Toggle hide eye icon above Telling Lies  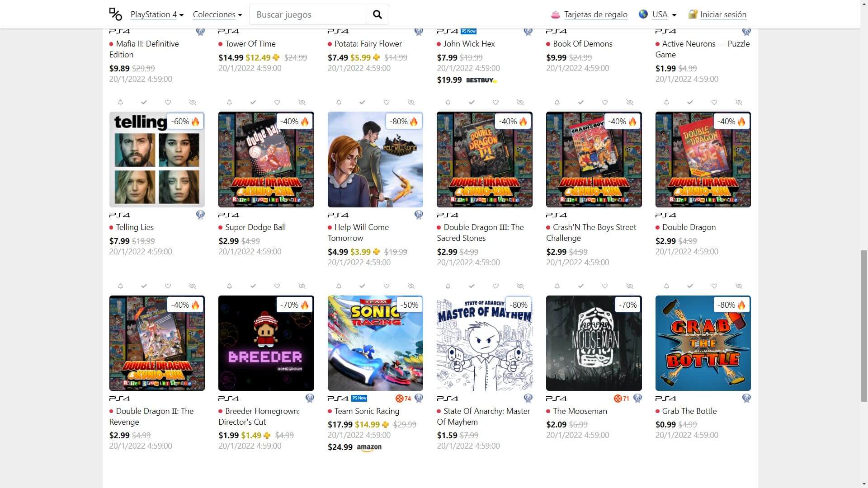point(193,103)
